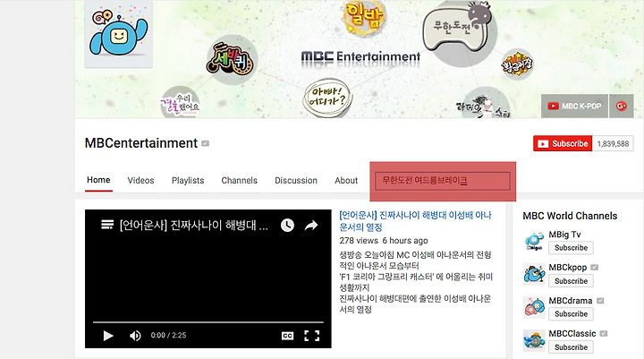Click the MBCentertainment channel name
This screenshot has width=644, height=359.
(x=141, y=143)
